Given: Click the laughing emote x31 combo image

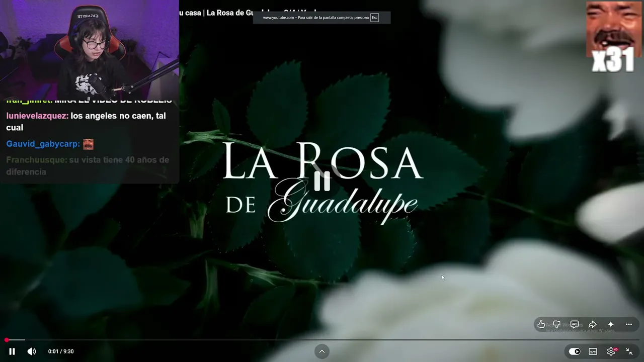Looking at the screenshot, I should click(614, 37).
